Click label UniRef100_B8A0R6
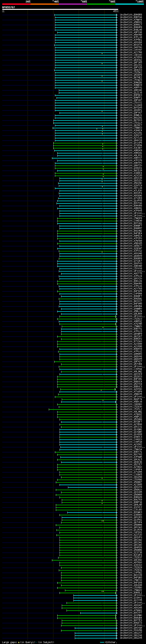 pos(131,284)
